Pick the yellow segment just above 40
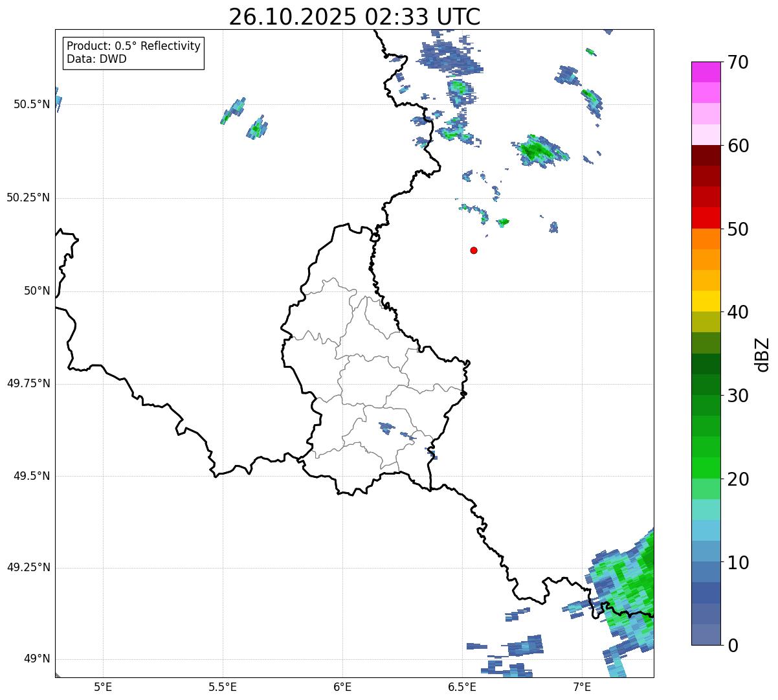This screenshot has height=700, width=778. click(x=706, y=302)
